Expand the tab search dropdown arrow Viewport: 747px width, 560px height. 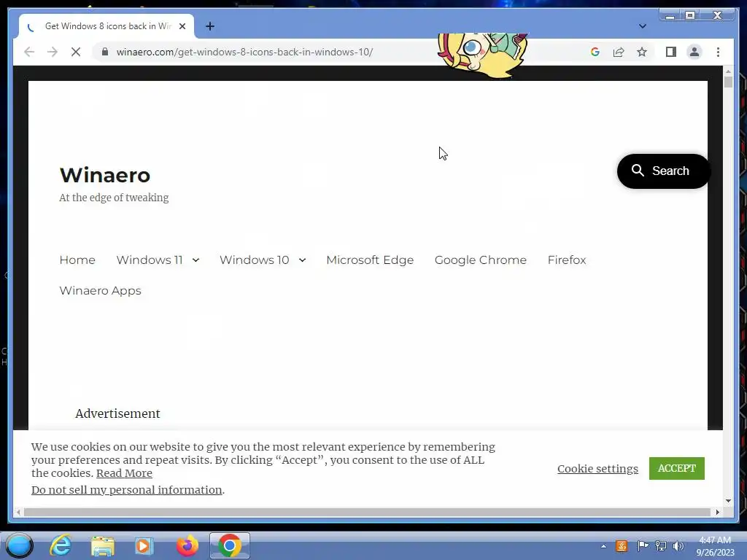[x=642, y=26]
